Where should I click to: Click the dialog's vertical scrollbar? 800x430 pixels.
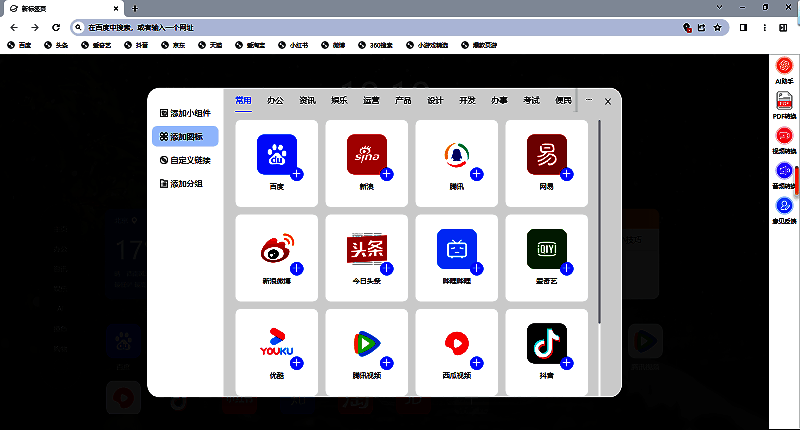pos(600,220)
